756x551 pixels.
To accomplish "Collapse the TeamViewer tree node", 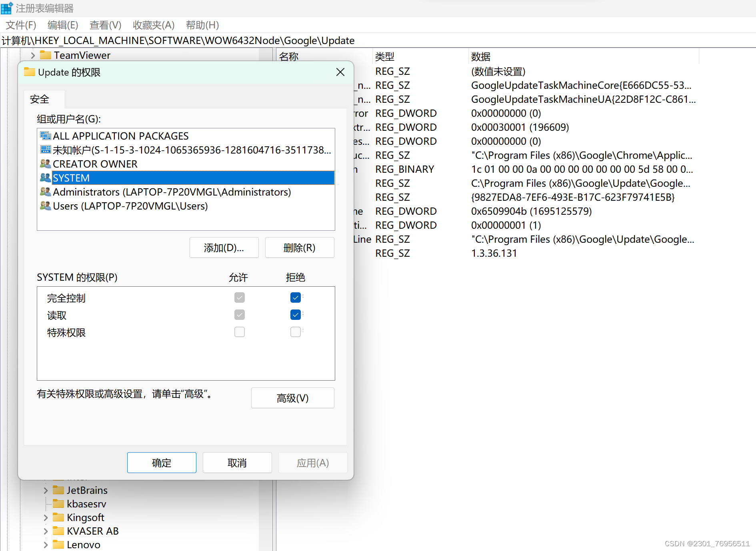I will (x=32, y=55).
